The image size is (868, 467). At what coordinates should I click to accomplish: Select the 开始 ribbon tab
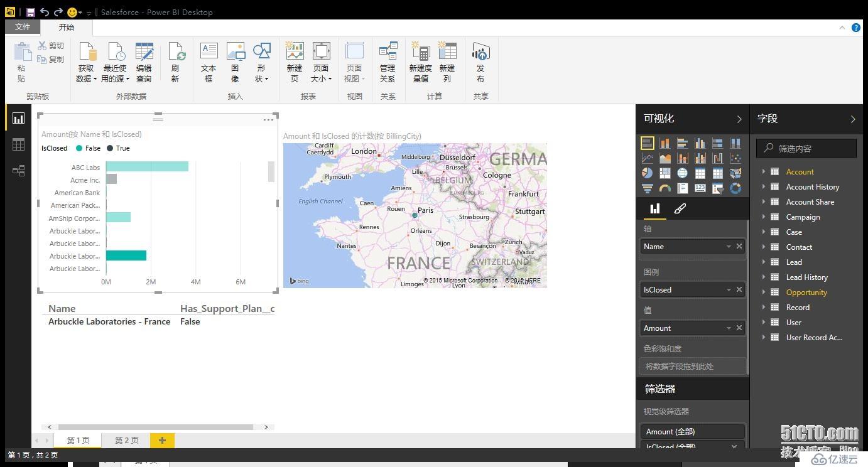pyautogui.click(x=67, y=27)
